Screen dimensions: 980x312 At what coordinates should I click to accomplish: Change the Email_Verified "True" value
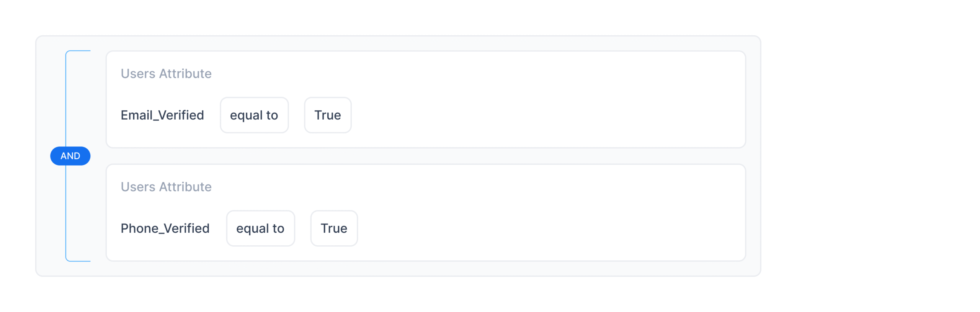[327, 115]
